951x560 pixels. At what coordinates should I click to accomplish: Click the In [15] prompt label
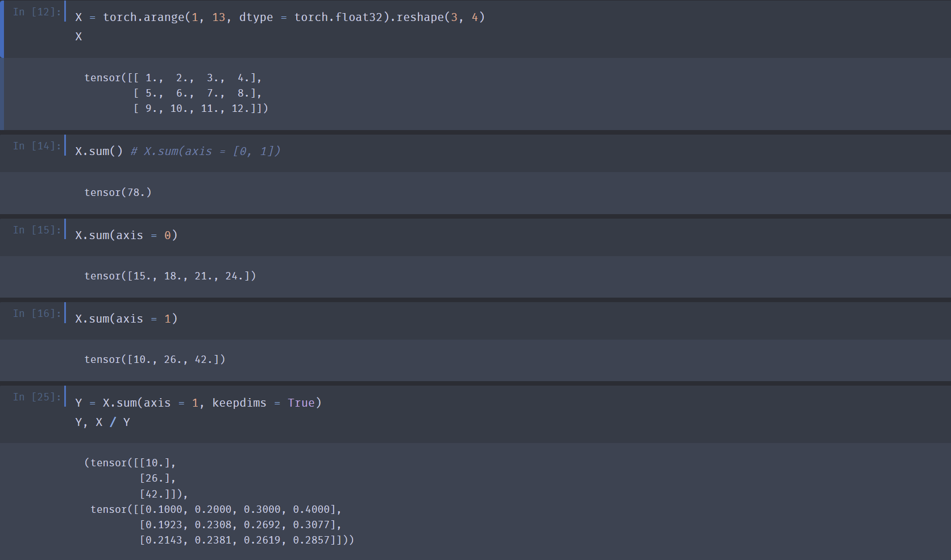tap(37, 230)
